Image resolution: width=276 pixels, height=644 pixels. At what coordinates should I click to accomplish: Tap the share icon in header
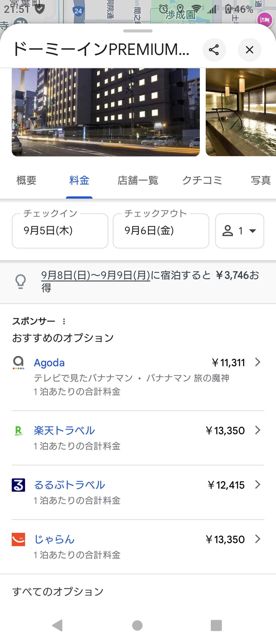click(214, 50)
